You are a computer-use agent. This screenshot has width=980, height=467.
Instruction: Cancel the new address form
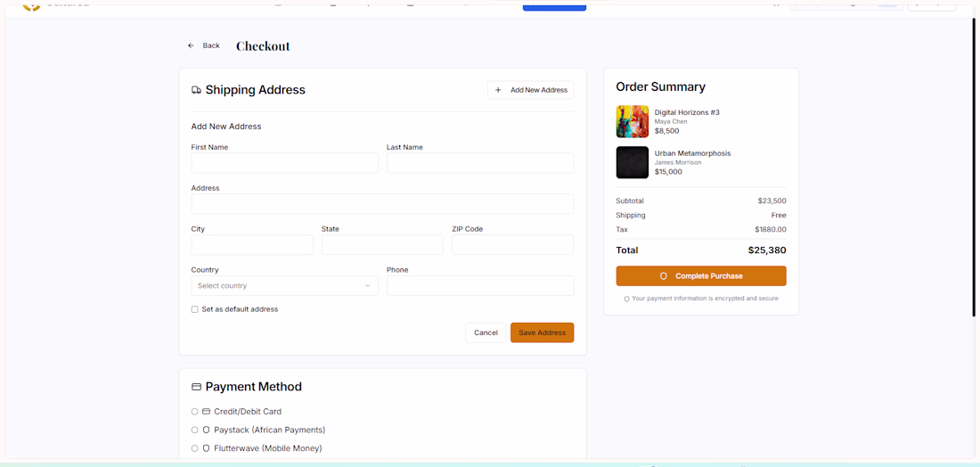tap(486, 332)
